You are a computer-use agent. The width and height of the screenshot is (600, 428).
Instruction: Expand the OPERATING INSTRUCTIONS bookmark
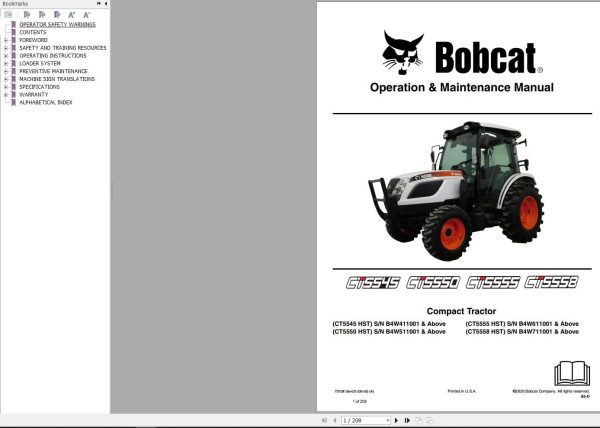tap(6, 56)
